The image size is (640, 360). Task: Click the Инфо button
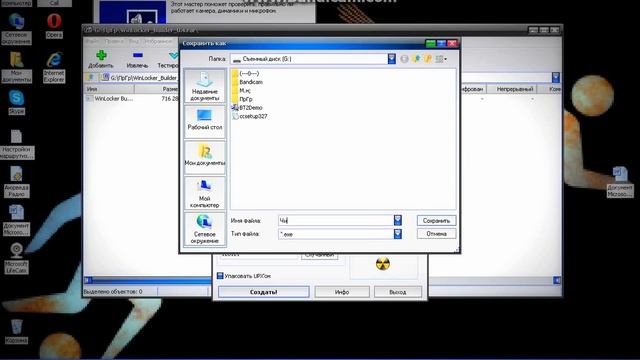pyautogui.click(x=342, y=292)
